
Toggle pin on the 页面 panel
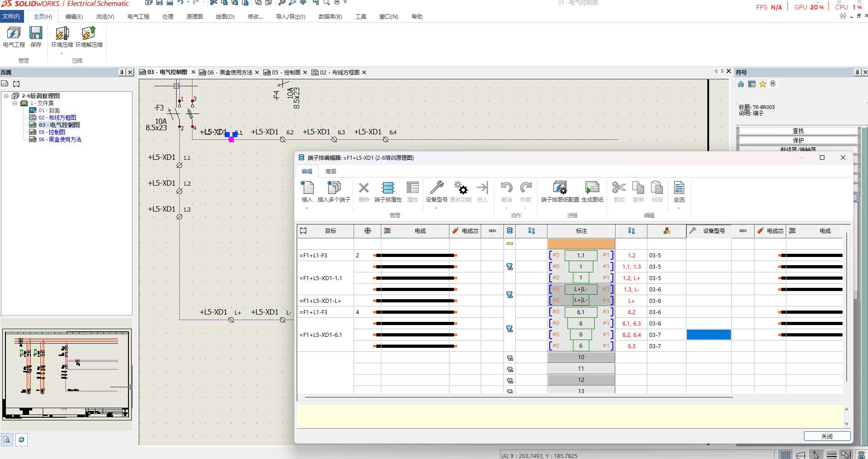(122, 72)
